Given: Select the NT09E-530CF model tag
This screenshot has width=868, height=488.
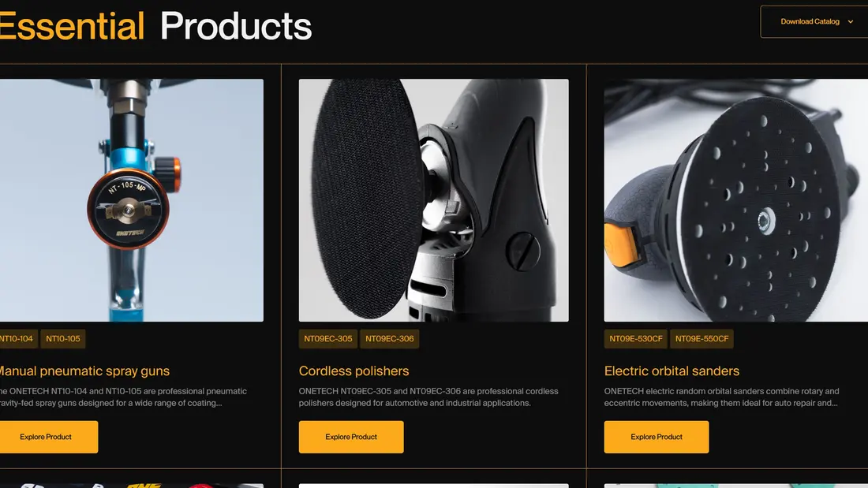Looking at the screenshot, I should pos(635,339).
